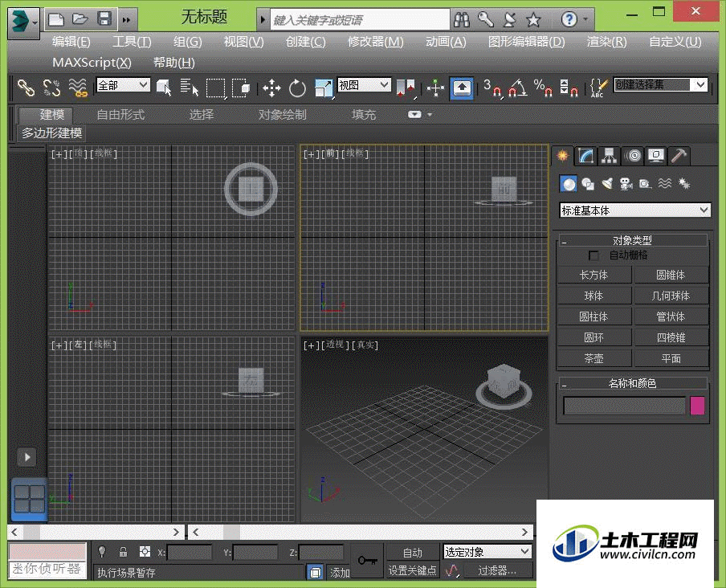Open the Motion command panel tab
726x588 pixels.
click(633, 156)
